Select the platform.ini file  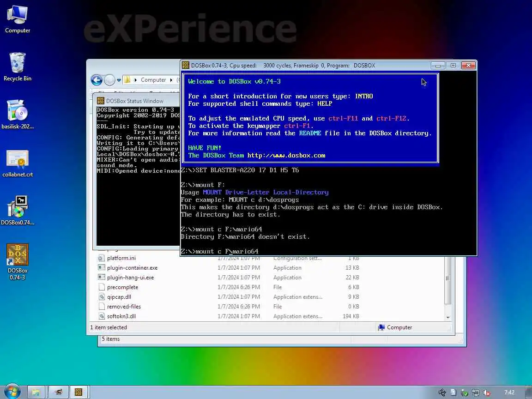pos(121,258)
